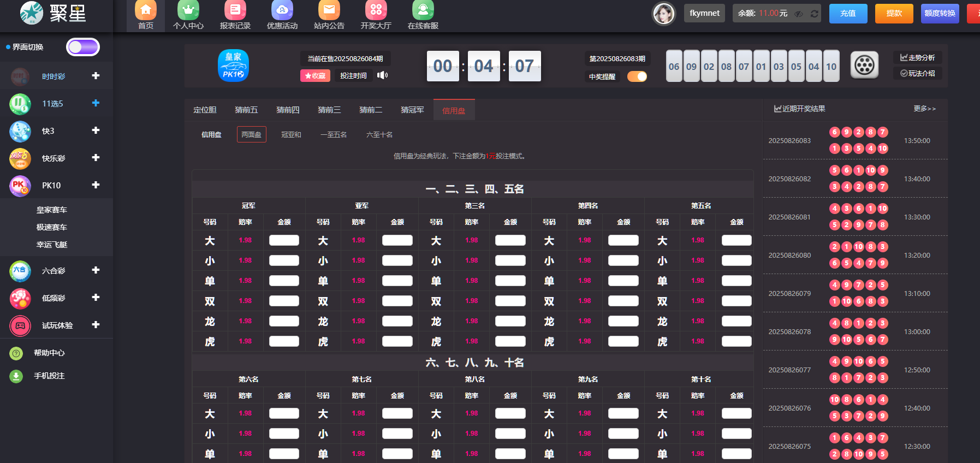The width and height of the screenshot is (980, 463).
Task: Open 优惠活动 promotions icon
Action: point(282,11)
